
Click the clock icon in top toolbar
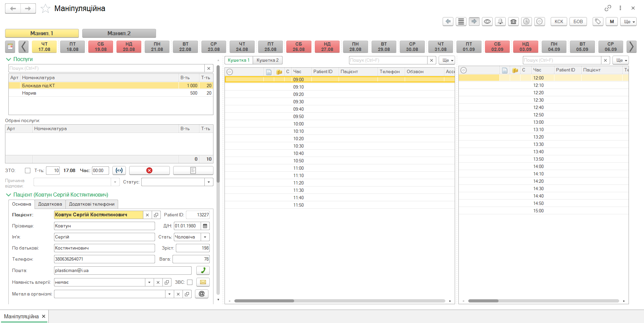(526, 21)
